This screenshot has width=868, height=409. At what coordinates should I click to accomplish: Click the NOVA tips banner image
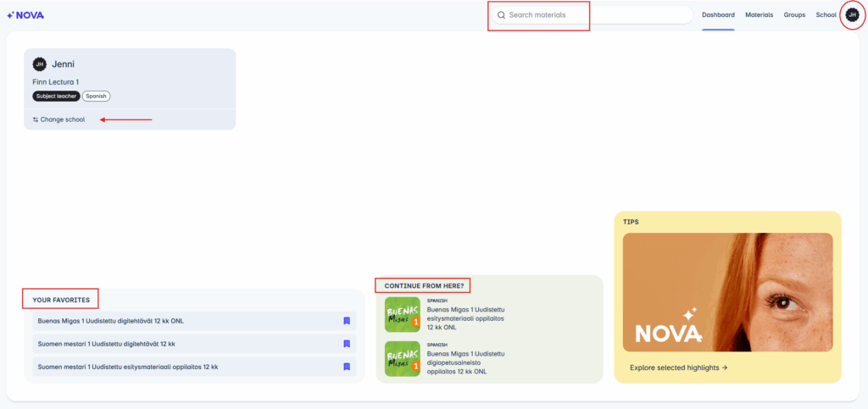pyautogui.click(x=727, y=292)
